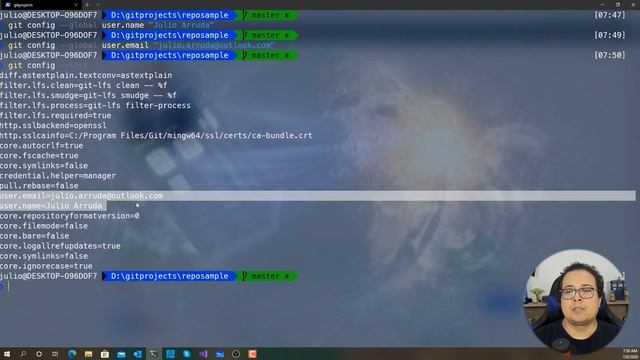Click the pull.rebase=false line

click(39, 186)
